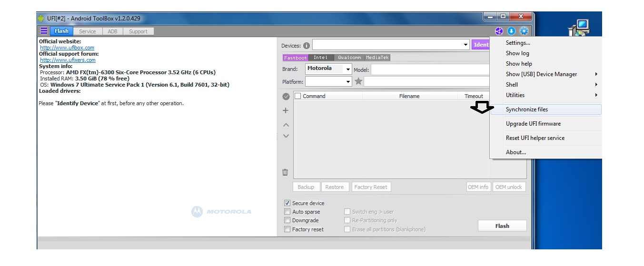The height and width of the screenshot is (266, 644).
Task: Select the MediaTek mode tab
Action: click(378, 58)
